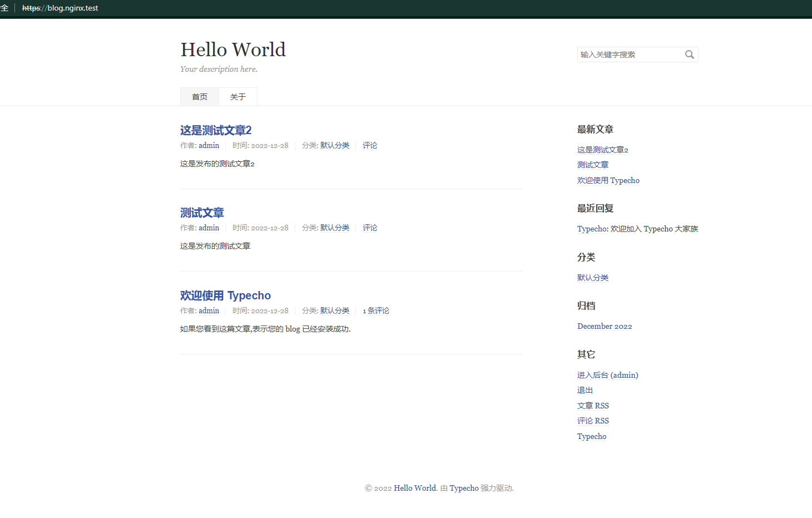The height and width of the screenshot is (518, 812).
Task: Click 评论 link under 测试文章 post
Action: coord(370,228)
